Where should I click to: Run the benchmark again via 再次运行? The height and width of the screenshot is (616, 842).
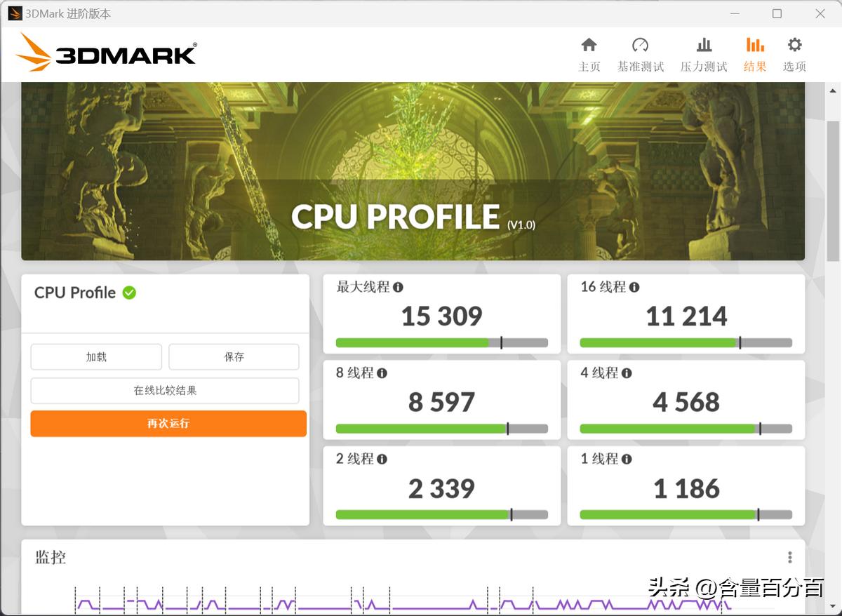(168, 424)
